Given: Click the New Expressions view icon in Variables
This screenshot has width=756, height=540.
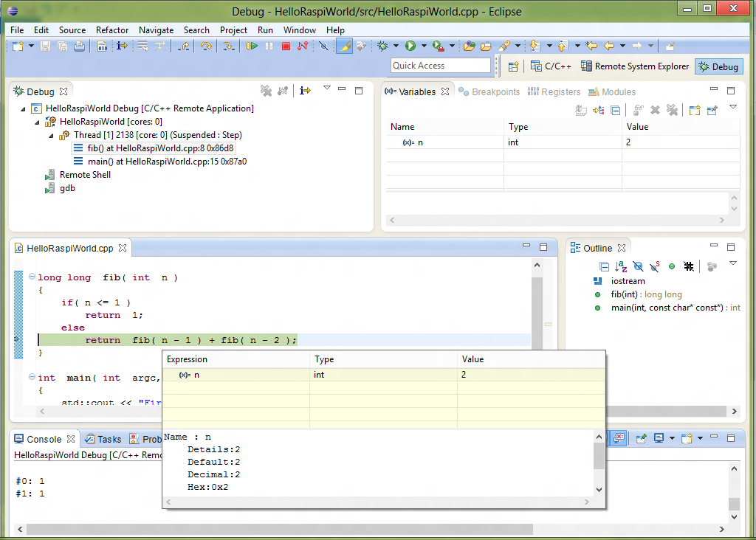Looking at the screenshot, I should click(694, 111).
